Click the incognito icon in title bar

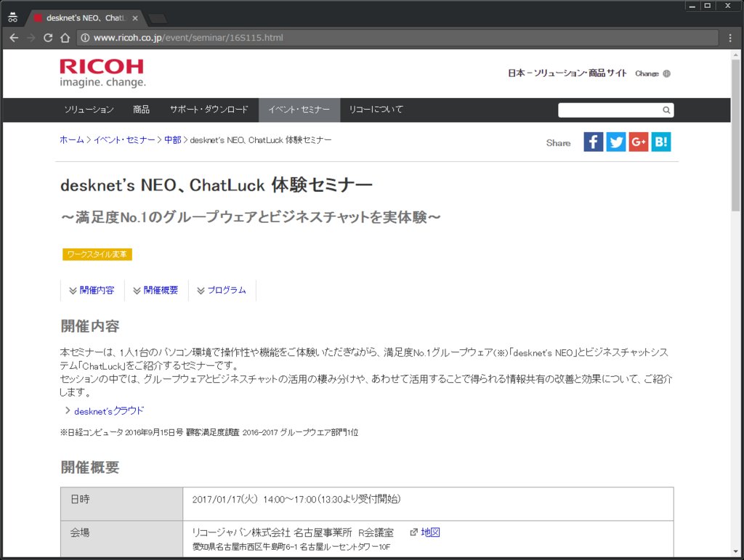(13, 18)
